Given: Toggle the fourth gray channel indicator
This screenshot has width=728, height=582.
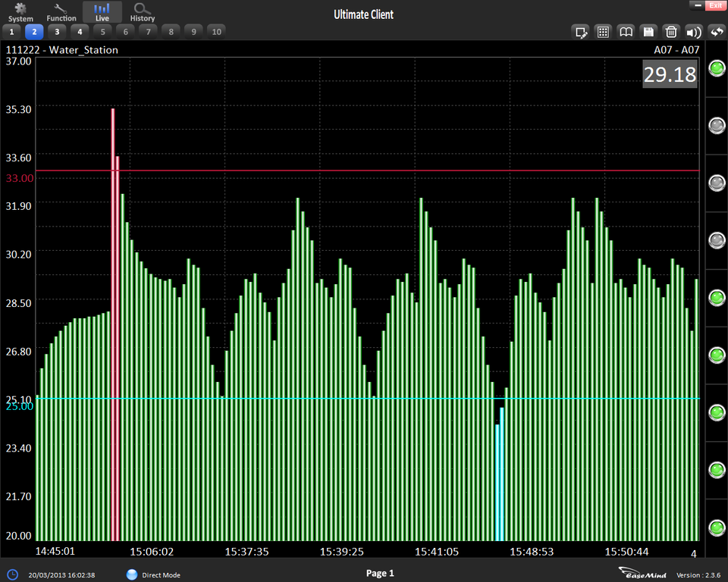Looking at the screenshot, I should [717, 240].
